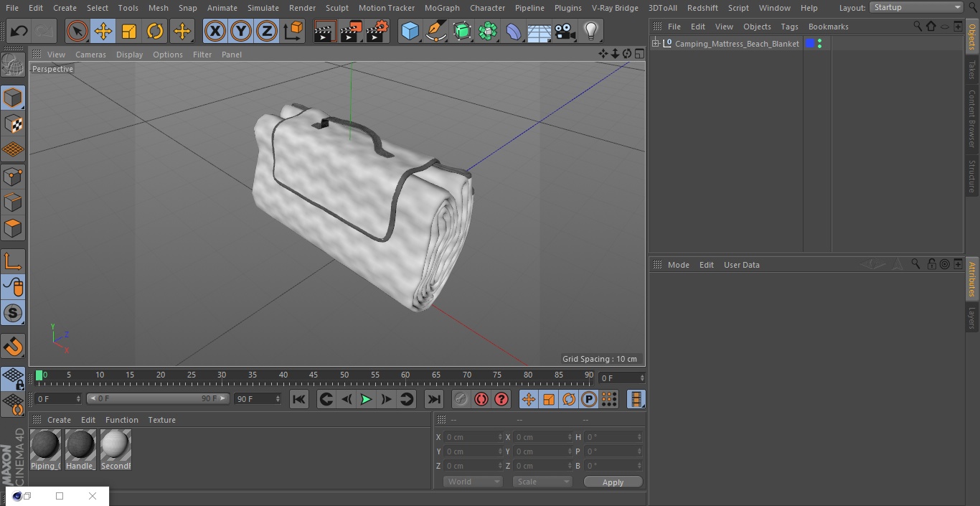Select the Handle material thumbnail
The image size is (980, 506).
coord(80,449)
